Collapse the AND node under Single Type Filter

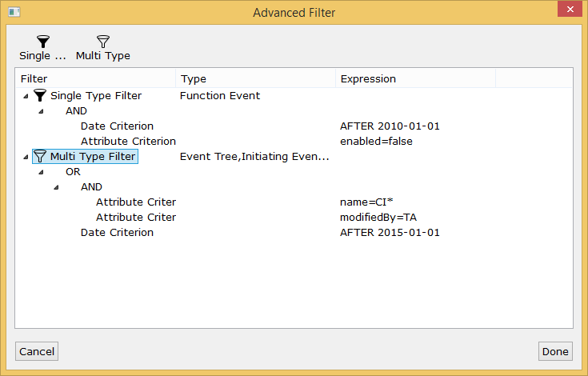41,111
